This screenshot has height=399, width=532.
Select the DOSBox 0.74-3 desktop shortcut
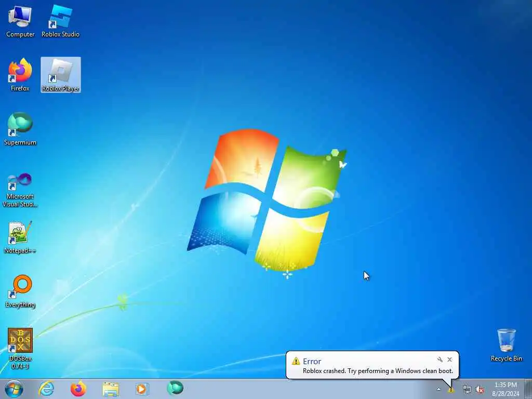[x=20, y=349]
